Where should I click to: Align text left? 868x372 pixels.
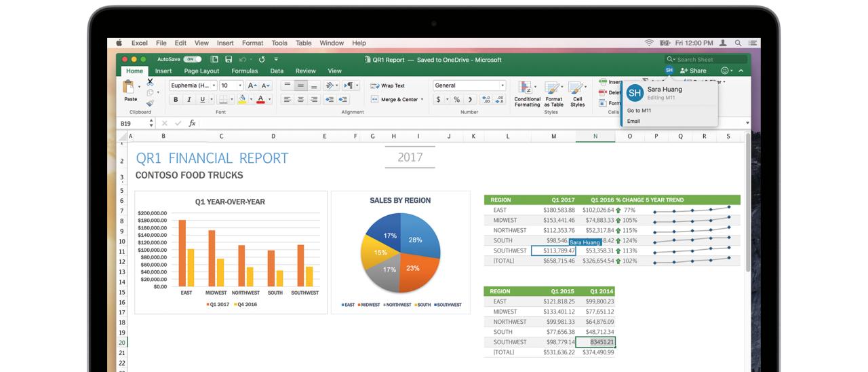(287, 99)
